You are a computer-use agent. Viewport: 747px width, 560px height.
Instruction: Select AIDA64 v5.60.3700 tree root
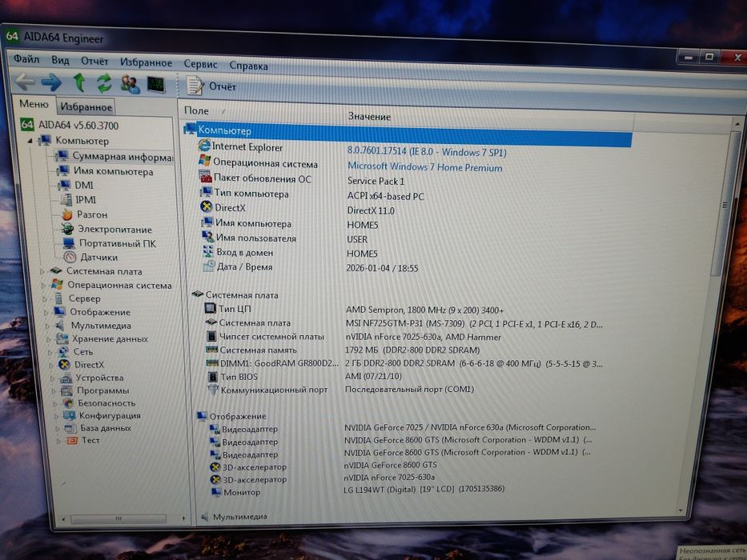78,126
